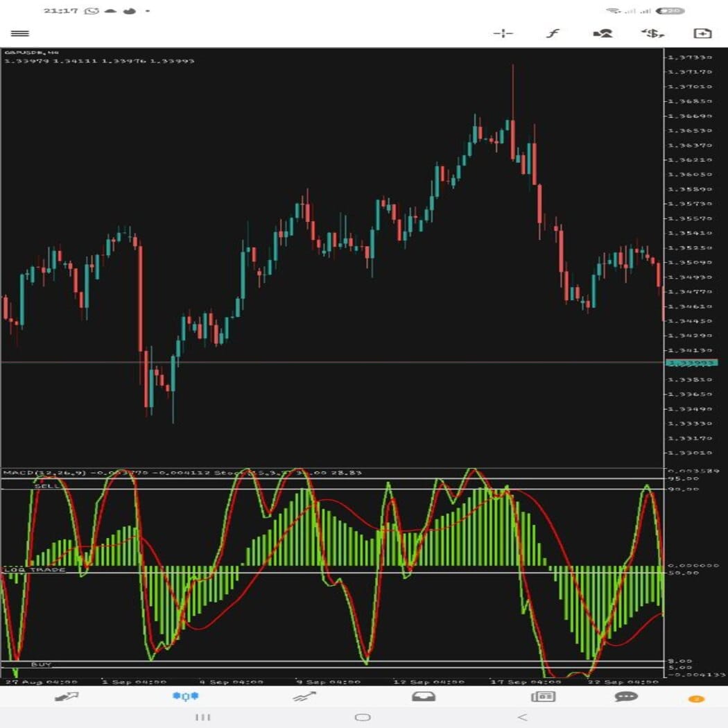Select the SELL level label in indicator
728x728 pixels.
[47, 487]
